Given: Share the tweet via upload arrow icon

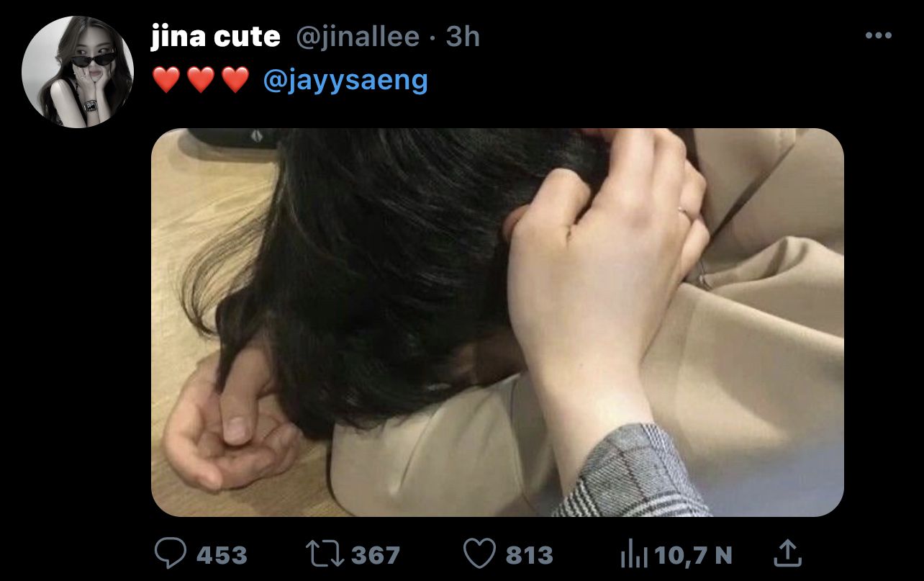Looking at the screenshot, I should click(787, 553).
